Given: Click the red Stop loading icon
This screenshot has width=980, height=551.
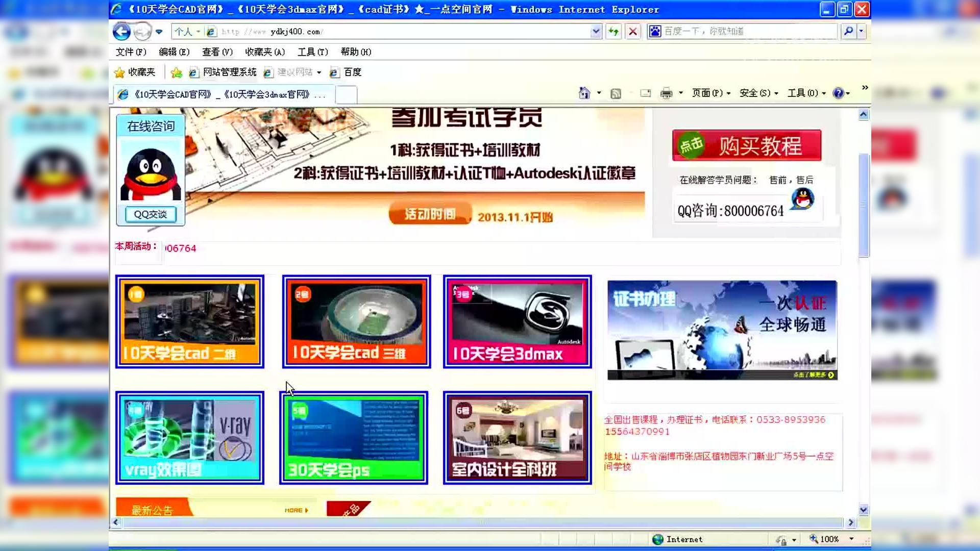Looking at the screenshot, I should click(x=633, y=32).
